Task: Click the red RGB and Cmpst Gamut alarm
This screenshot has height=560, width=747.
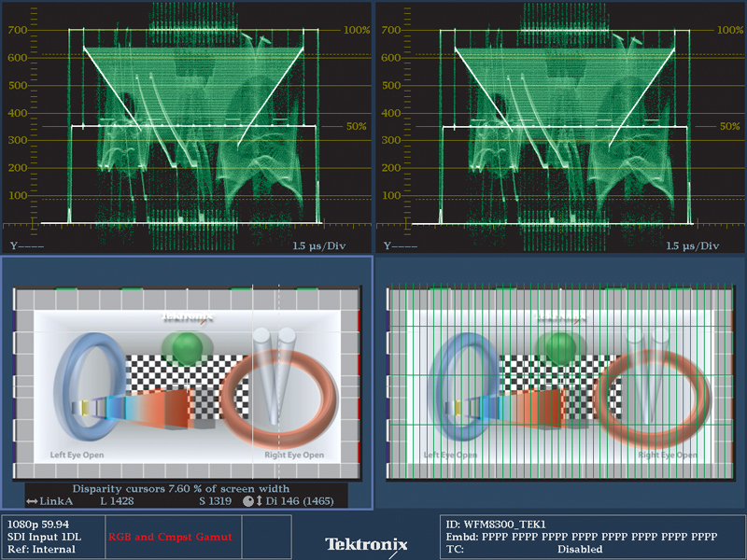Action: (169, 537)
